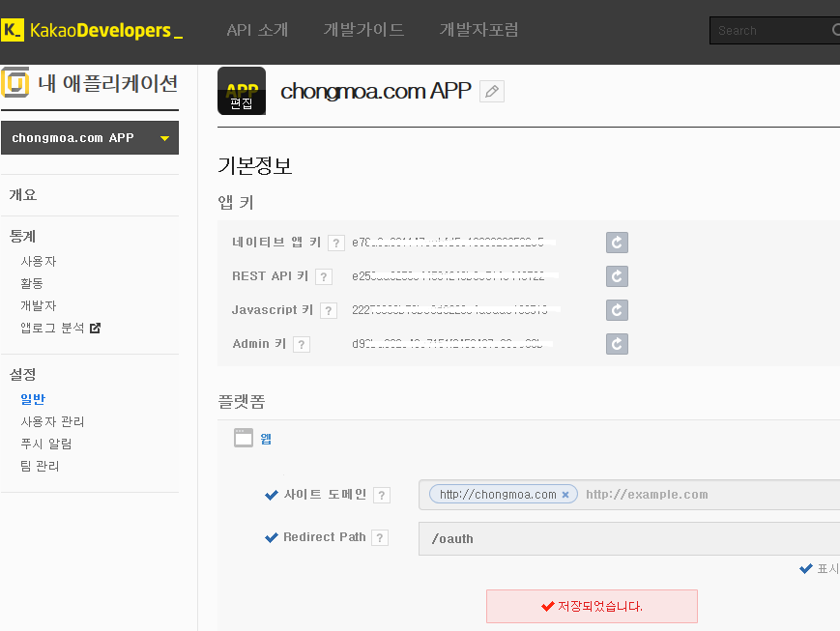Select 일반 settings

pos(33,400)
